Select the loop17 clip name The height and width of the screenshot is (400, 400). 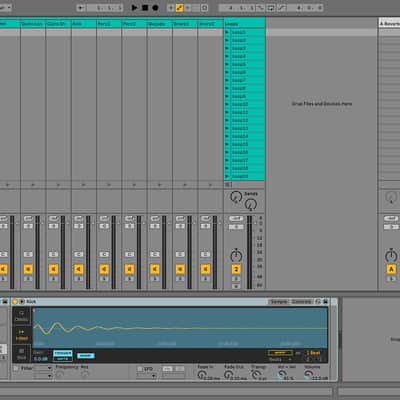point(240,160)
